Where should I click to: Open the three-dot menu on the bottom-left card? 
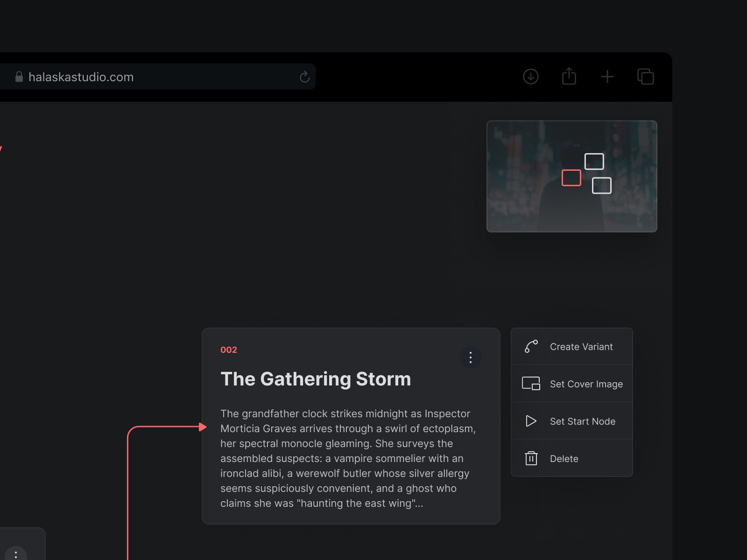click(16, 554)
